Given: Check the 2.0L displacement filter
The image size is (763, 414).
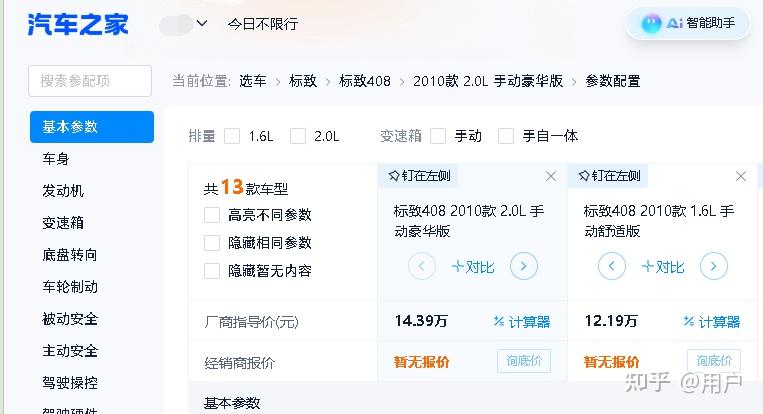Looking at the screenshot, I should tap(298, 136).
